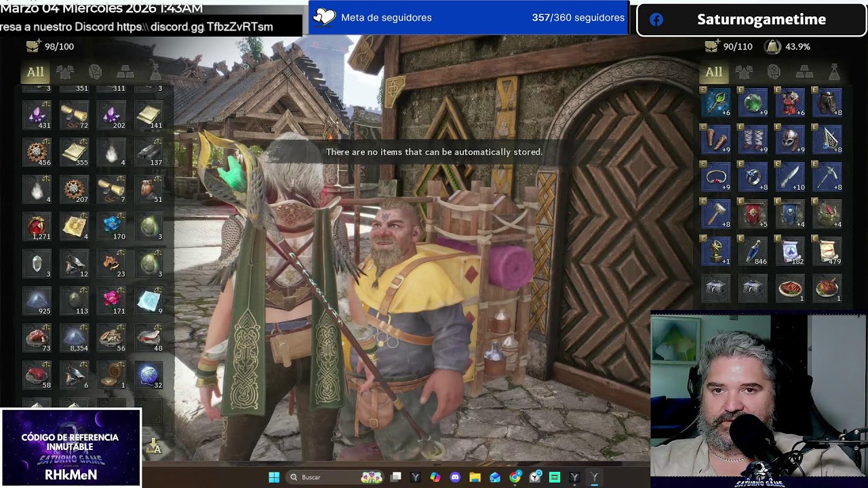Open the armor equipment tab in the storage panel
The image size is (868, 488).
[65, 72]
